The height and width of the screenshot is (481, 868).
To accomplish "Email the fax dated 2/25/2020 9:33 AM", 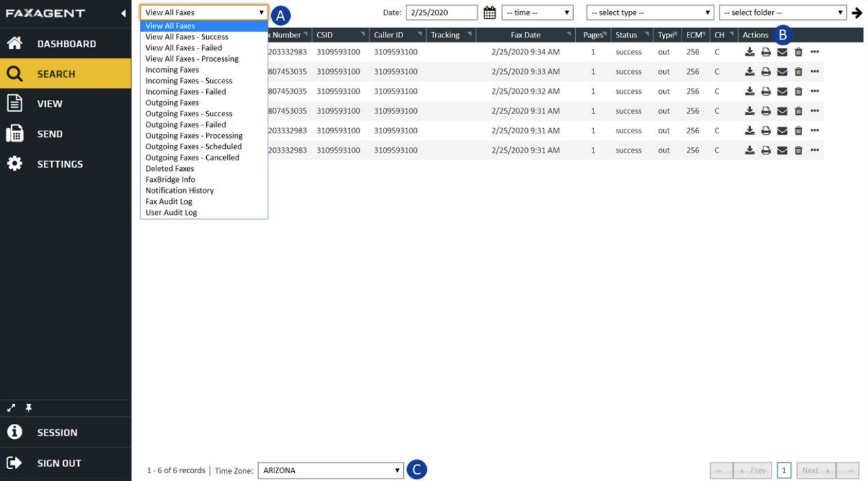I will (x=782, y=72).
